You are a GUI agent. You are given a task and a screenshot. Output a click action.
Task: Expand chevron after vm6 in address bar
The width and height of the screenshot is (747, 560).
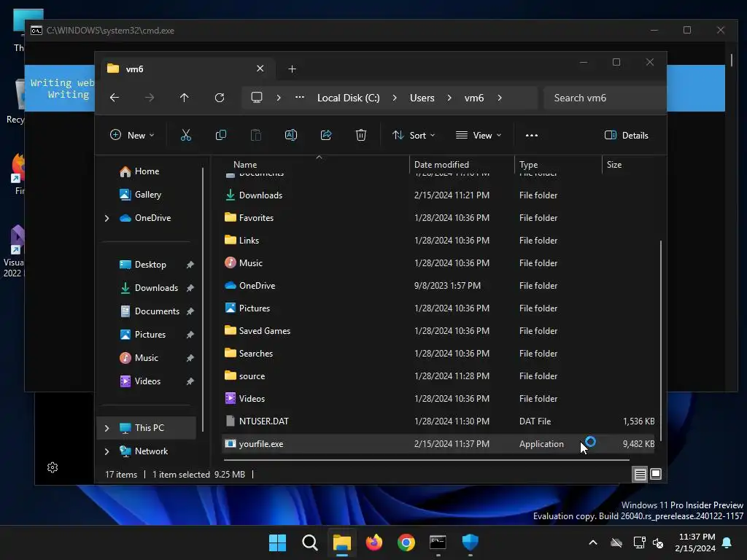[x=499, y=98]
